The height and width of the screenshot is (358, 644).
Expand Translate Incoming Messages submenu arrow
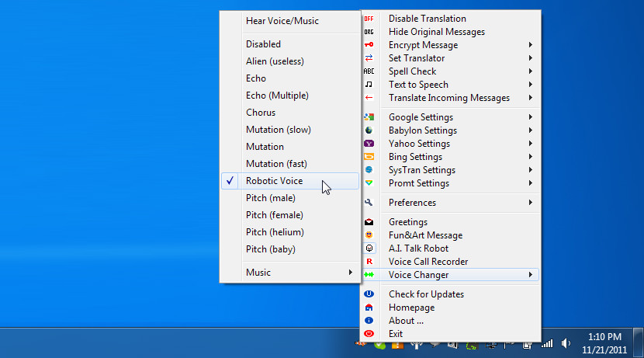click(531, 98)
